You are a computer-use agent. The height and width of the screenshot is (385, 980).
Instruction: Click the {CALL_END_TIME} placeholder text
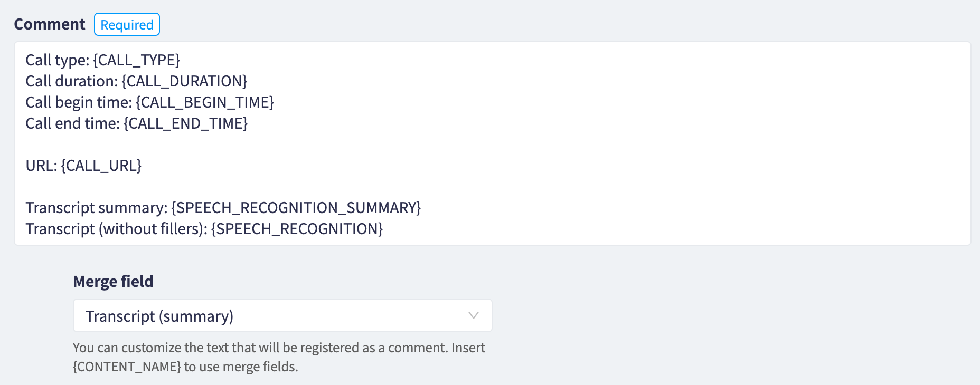(x=186, y=123)
